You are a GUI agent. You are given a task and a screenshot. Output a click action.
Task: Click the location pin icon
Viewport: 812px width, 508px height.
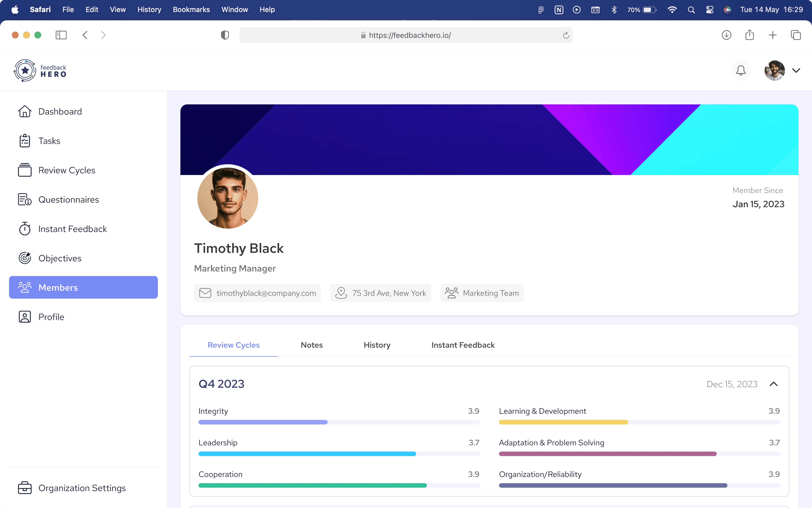[341, 293]
